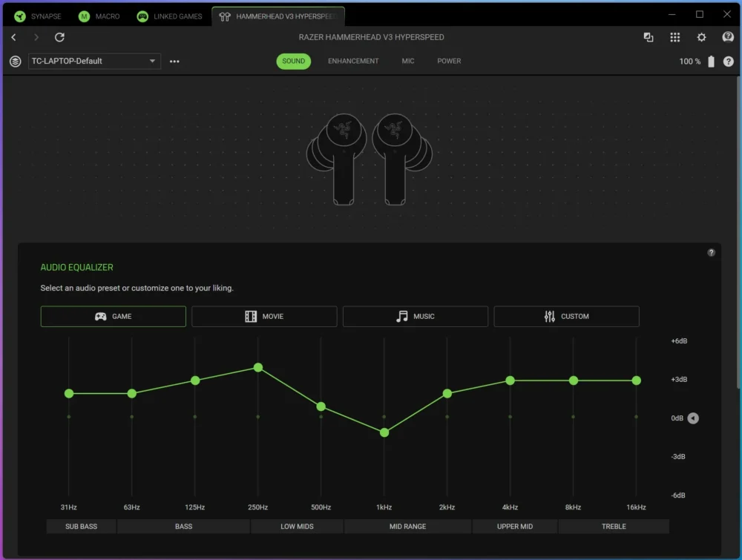Click the 100 % battery text
The width and height of the screenshot is (742, 560).
[690, 62]
